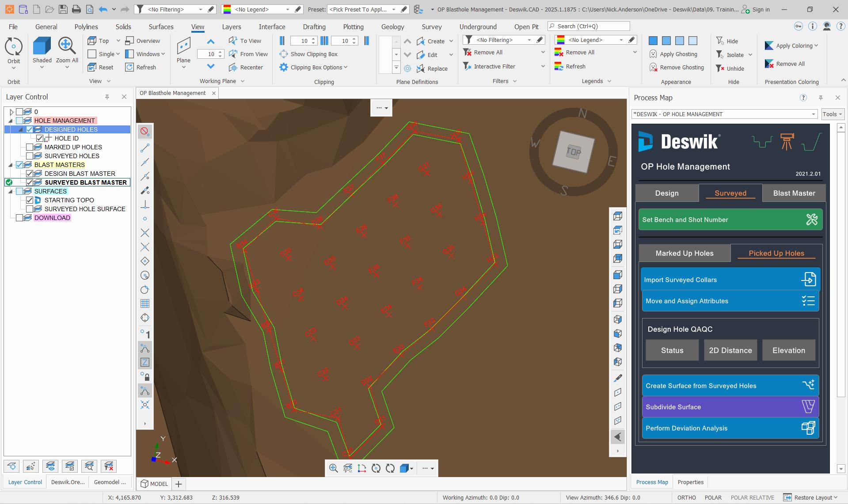Toggle DESIGN BLAST MASTER layer checkbox

coord(30,174)
